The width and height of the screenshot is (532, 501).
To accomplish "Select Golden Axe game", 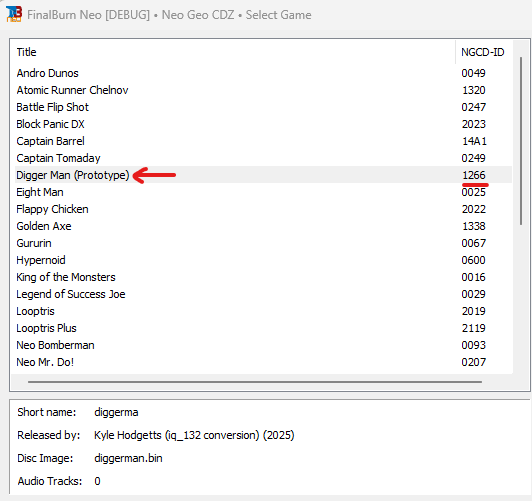I will point(263,226).
